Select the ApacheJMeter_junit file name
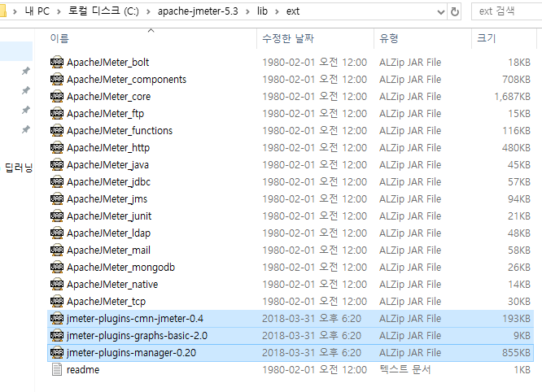 [x=109, y=216]
